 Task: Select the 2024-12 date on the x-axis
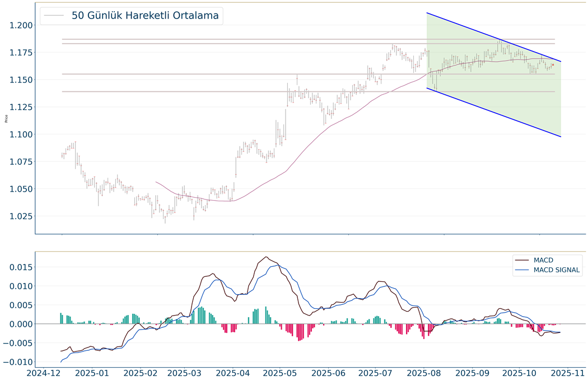click(45, 373)
